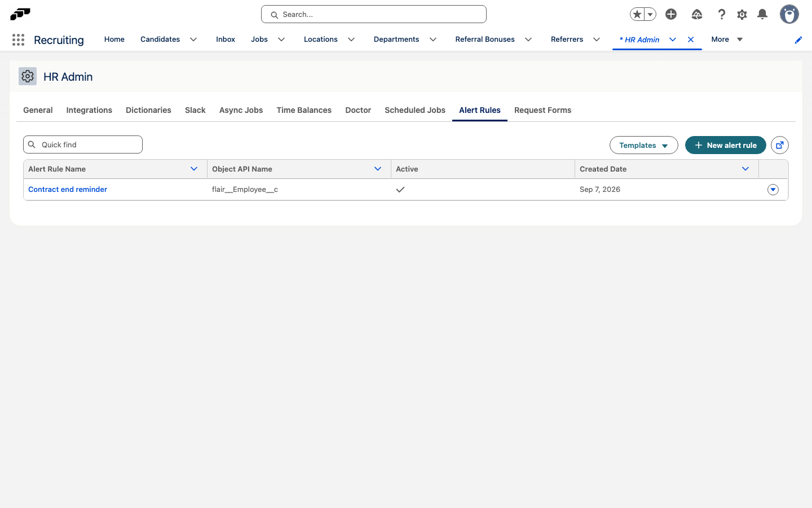Open the Referral Bonuses nav item
This screenshot has height=508, width=812.
485,40
